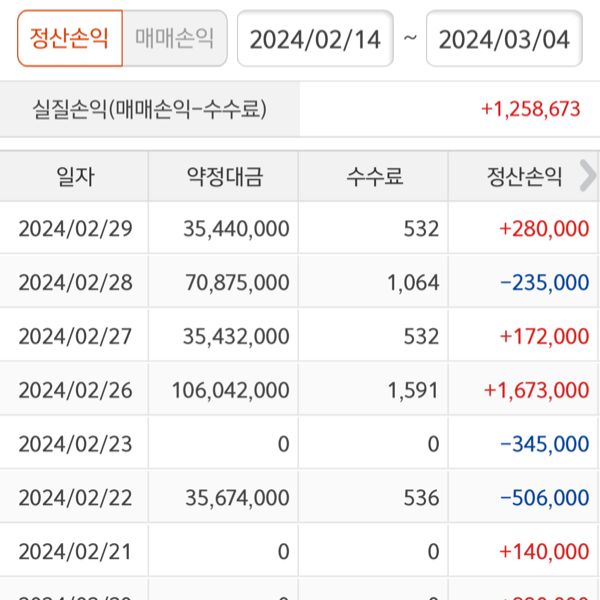
Task: Click the 수수료 column header
Action: 374,177
